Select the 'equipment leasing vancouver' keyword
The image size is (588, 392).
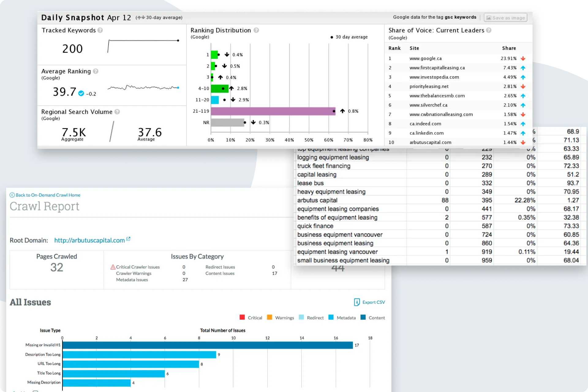(x=337, y=252)
